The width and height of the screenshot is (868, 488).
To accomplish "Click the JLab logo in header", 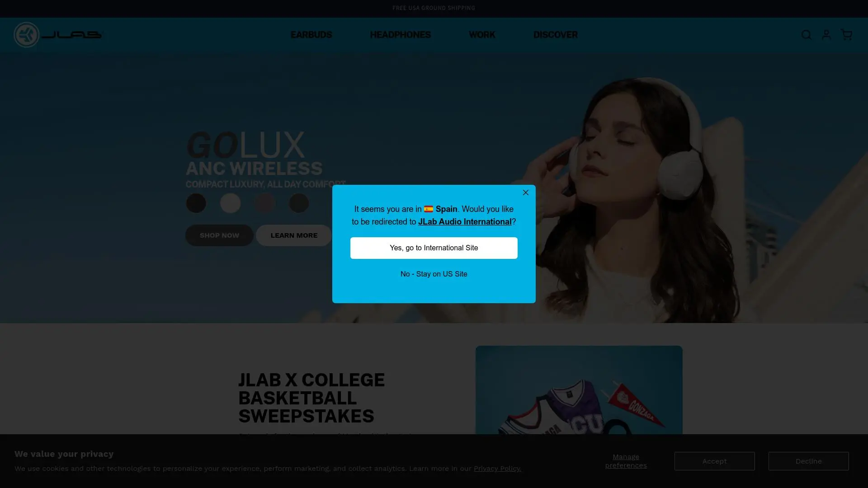I will point(59,35).
